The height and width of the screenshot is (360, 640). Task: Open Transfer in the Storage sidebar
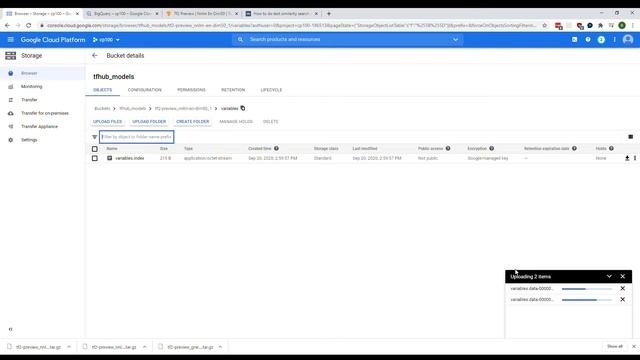click(x=29, y=100)
